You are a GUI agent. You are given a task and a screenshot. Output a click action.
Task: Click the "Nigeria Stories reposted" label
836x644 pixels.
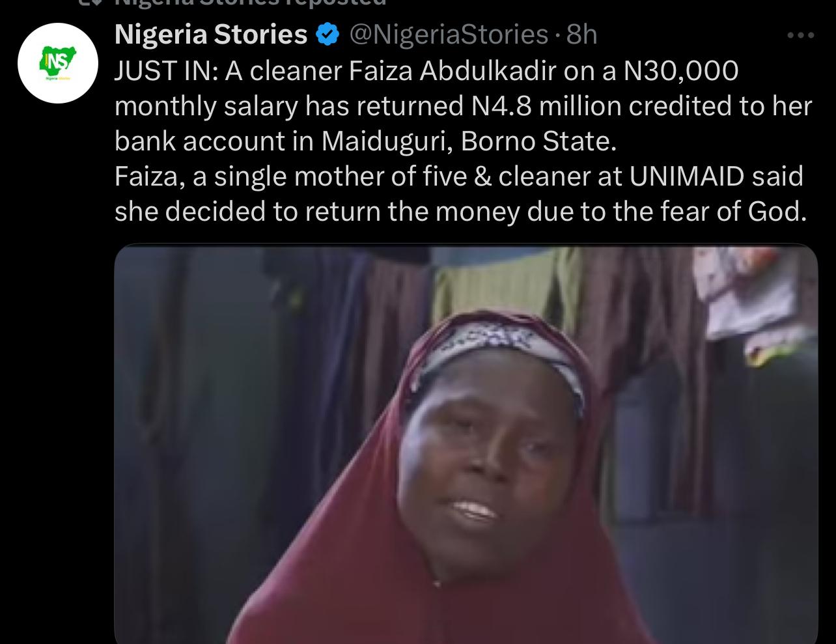pos(251,3)
